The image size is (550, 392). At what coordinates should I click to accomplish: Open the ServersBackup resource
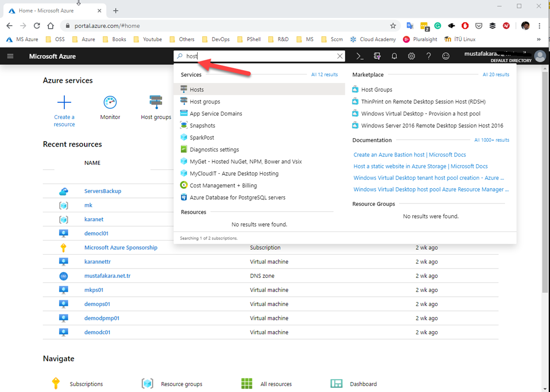(x=103, y=191)
